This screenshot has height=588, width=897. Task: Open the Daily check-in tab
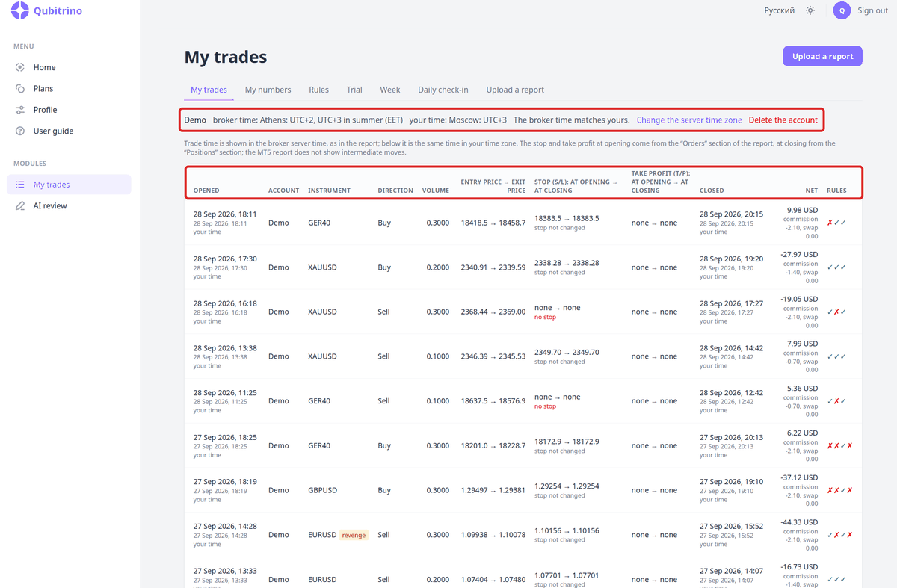443,90
